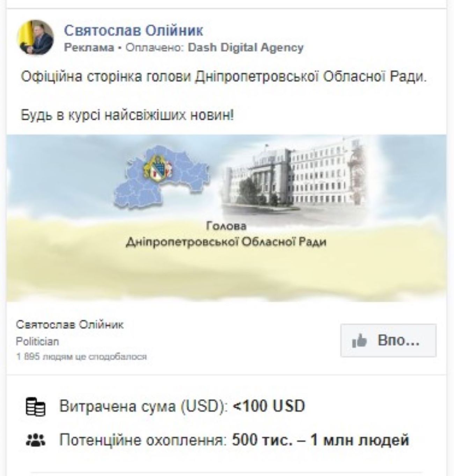This screenshot has height=476, width=454.
Task: Click the Будь в курсі найсвіжіших новин line
Action: (127, 115)
